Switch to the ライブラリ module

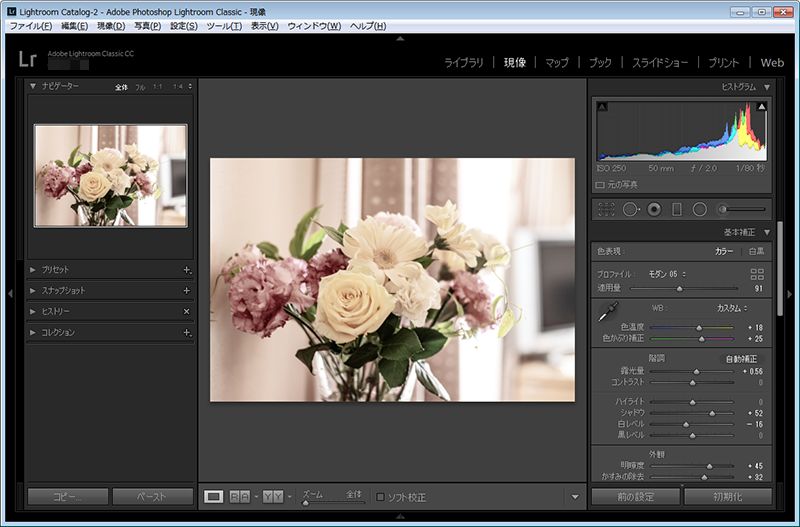pos(463,62)
